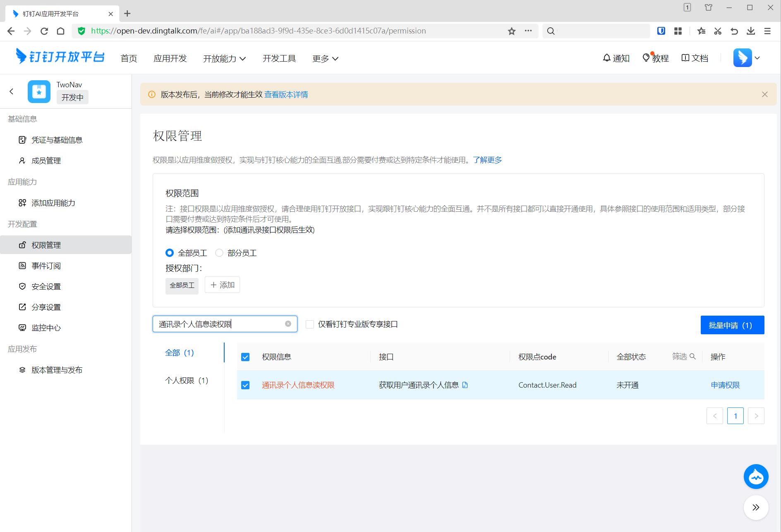Click the 批量申请 (1) button

(x=732, y=325)
